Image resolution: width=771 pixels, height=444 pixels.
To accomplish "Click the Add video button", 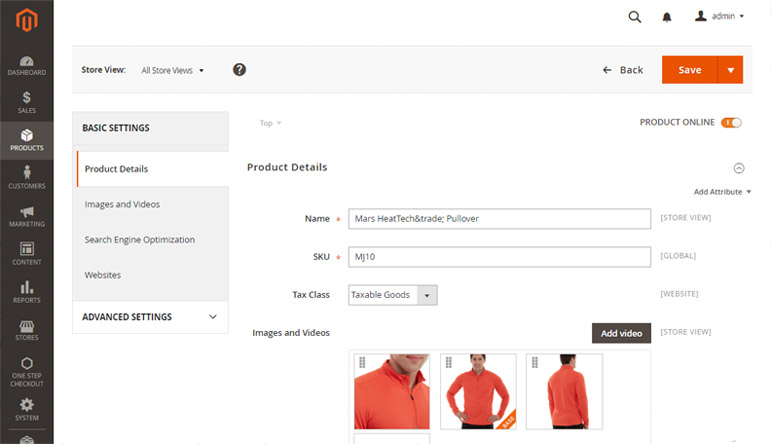I will pyautogui.click(x=621, y=333).
